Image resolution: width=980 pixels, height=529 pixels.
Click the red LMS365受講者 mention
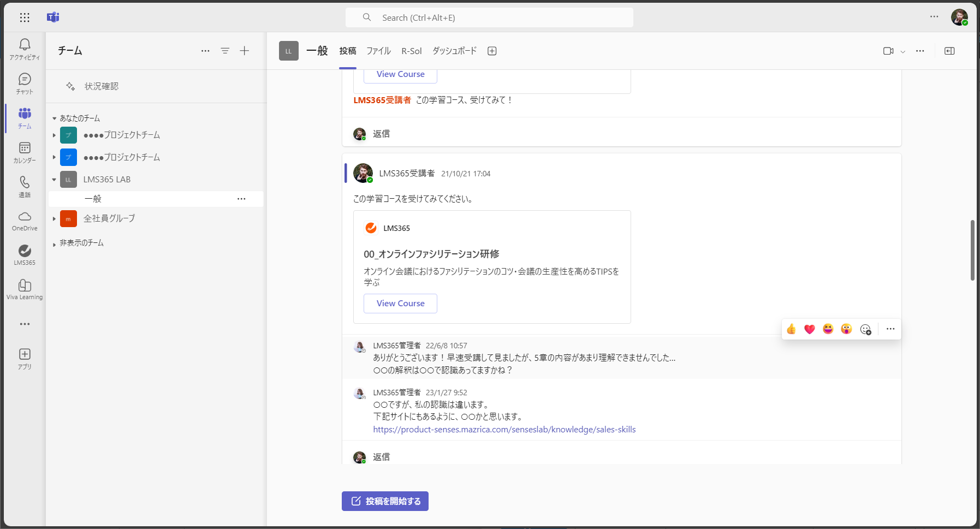pos(382,100)
